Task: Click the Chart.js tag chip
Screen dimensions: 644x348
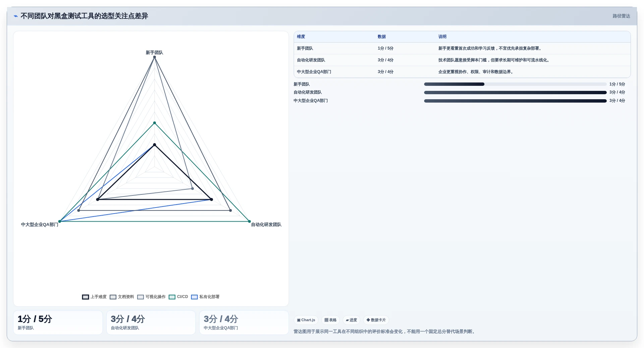Action: click(306, 320)
